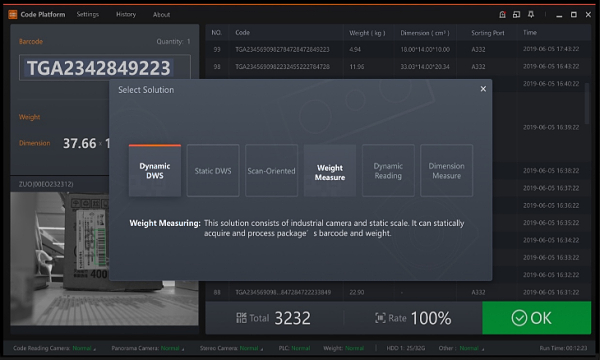
Task: Click the barcode field TGA2342849223
Action: click(x=104, y=68)
